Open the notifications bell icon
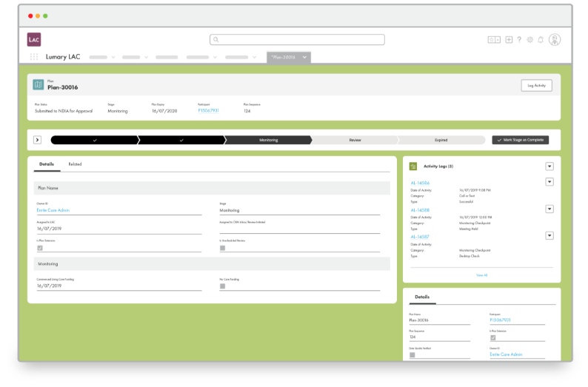This screenshot has height=387, width=588. [x=541, y=40]
